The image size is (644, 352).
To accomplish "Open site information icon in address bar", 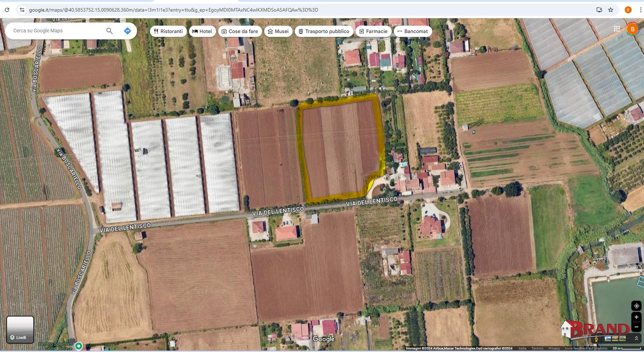I will click(x=22, y=10).
